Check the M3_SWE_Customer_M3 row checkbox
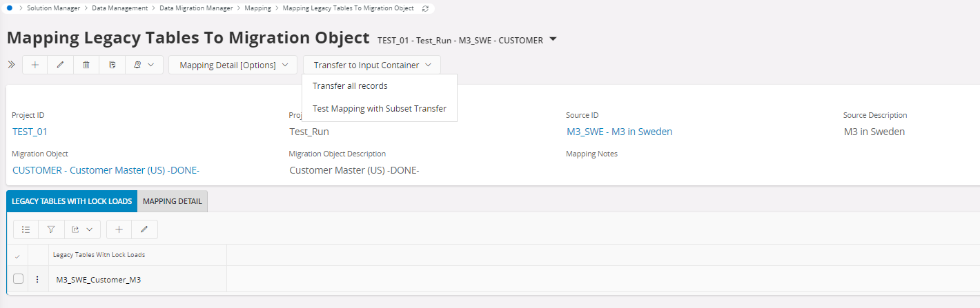Screen dimensions: 980x308 click(x=19, y=279)
